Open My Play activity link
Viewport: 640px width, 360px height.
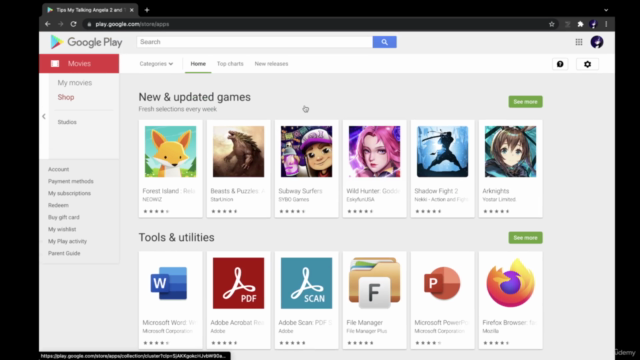pyautogui.click(x=67, y=241)
